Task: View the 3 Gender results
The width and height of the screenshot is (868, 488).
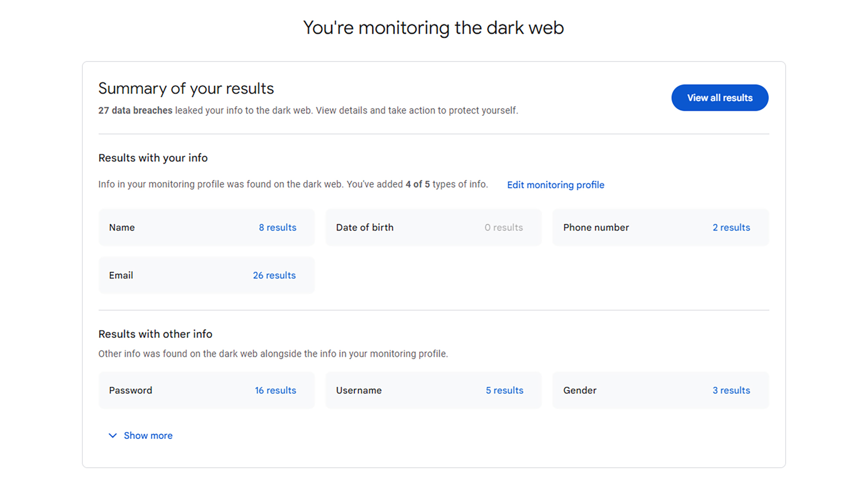Action: (731, 390)
